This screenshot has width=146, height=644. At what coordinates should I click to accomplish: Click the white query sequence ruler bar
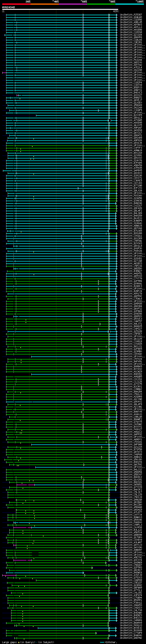click(60, 9)
